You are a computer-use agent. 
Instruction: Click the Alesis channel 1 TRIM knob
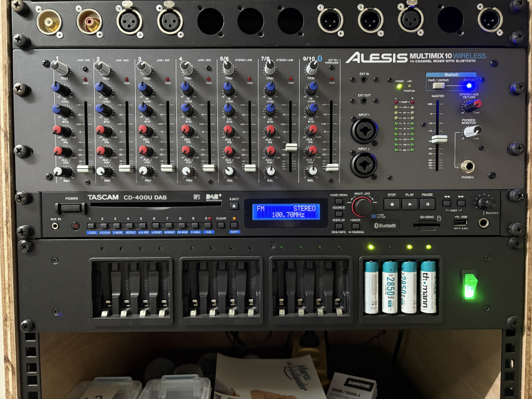[x=60, y=67]
